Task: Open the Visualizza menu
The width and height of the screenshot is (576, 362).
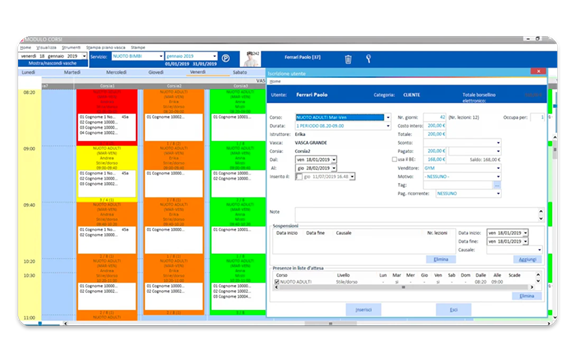Action: click(46, 48)
